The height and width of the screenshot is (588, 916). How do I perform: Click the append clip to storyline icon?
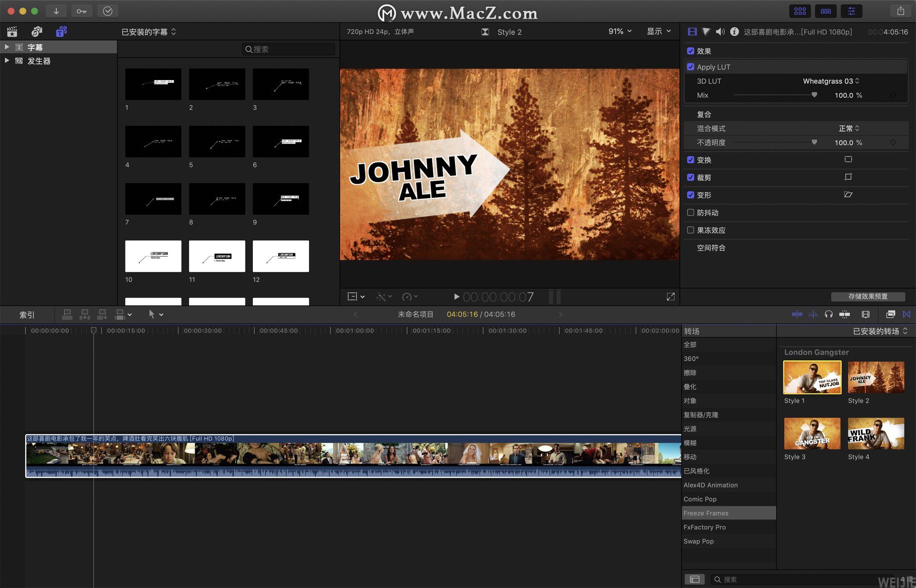click(102, 314)
